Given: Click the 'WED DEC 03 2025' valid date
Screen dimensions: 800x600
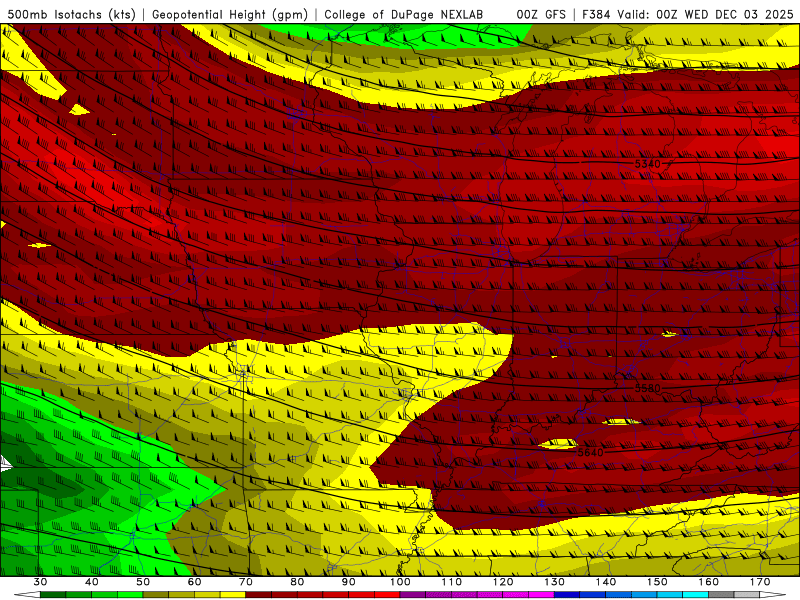Looking at the screenshot, I should 739,14.
